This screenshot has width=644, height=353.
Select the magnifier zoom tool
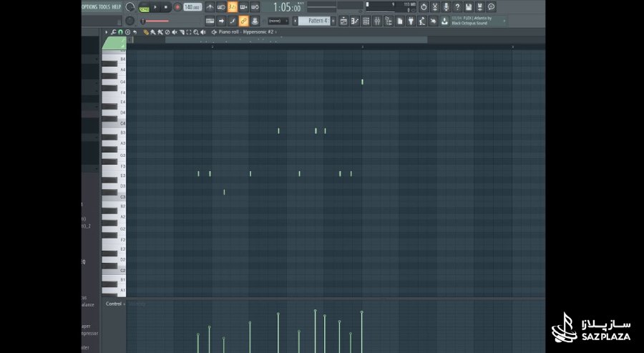click(x=196, y=32)
